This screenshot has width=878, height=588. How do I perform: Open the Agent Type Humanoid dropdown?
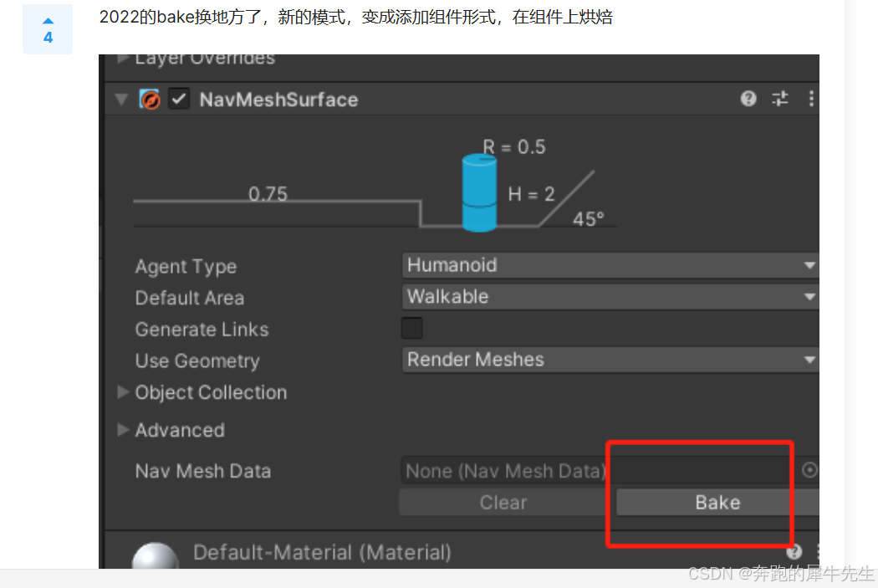(x=610, y=265)
